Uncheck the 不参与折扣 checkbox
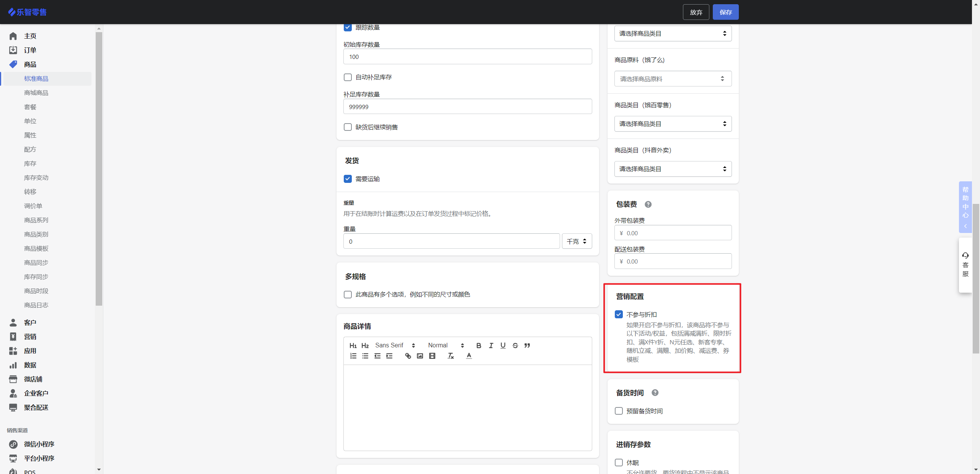This screenshot has height=474, width=980. click(x=619, y=314)
